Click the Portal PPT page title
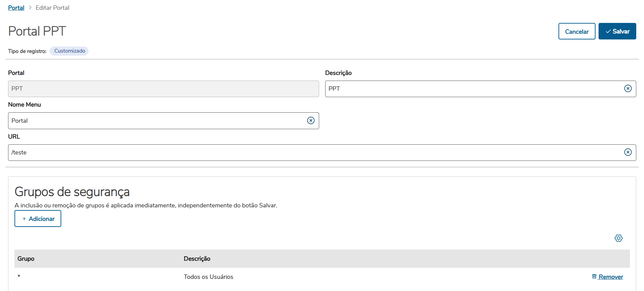 click(37, 31)
